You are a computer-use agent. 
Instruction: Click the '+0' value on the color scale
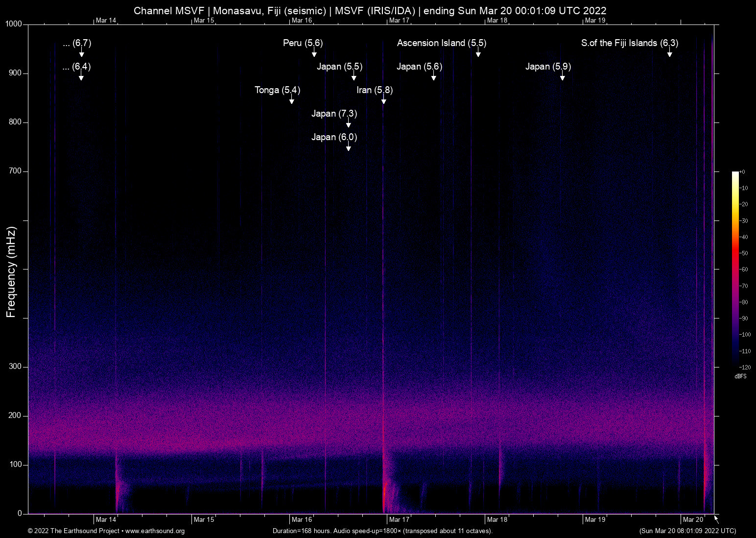tap(742, 172)
